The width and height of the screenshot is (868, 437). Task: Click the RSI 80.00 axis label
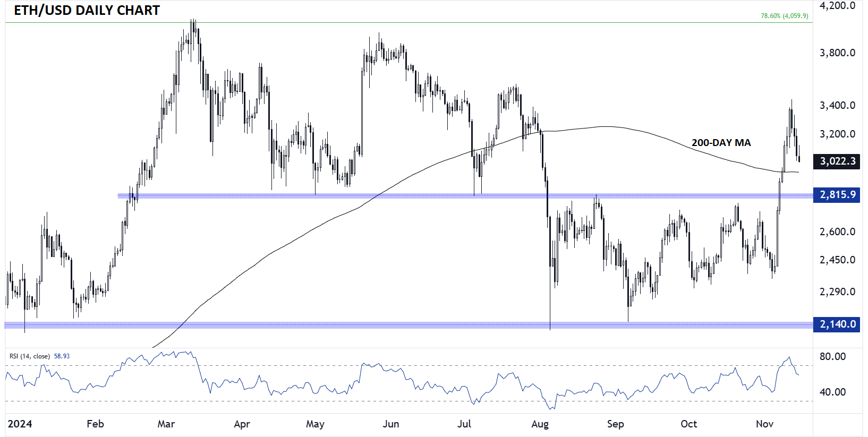[832, 356]
